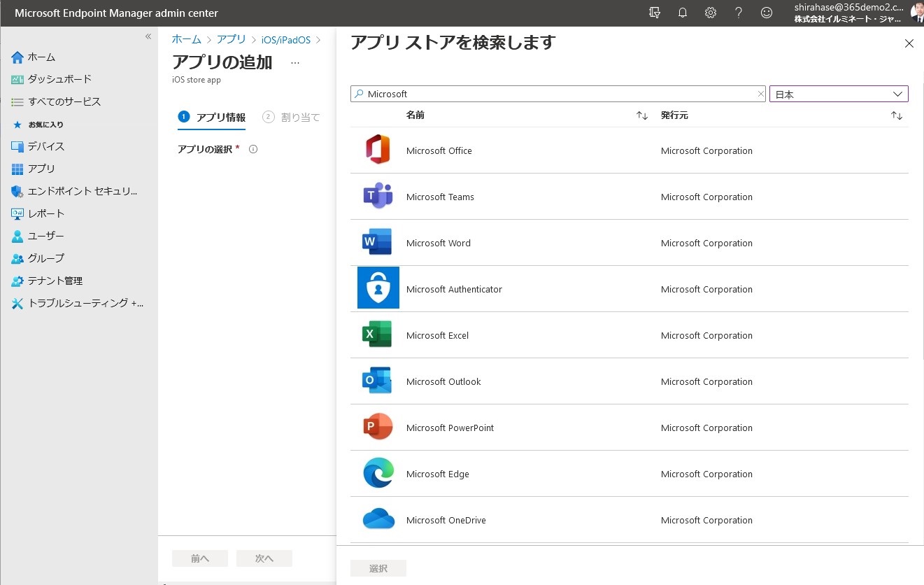The width and height of the screenshot is (924, 585).
Task: Sort the list by 発行元 column arrows
Action: click(897, 115)
